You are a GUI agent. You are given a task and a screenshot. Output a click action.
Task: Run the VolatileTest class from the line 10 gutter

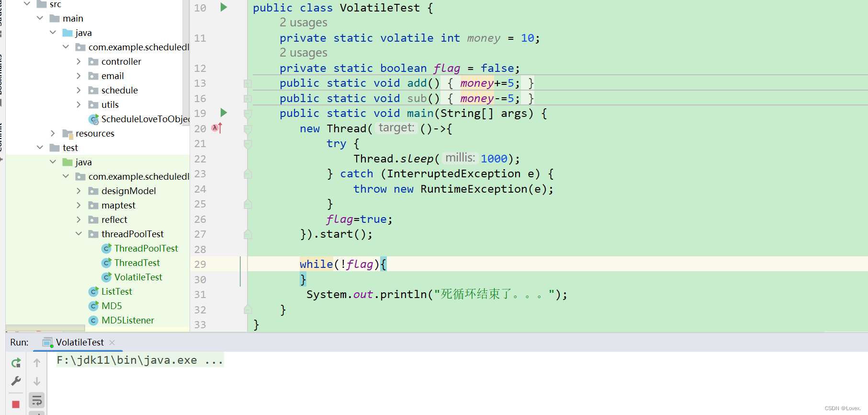(x=224, y=7)
